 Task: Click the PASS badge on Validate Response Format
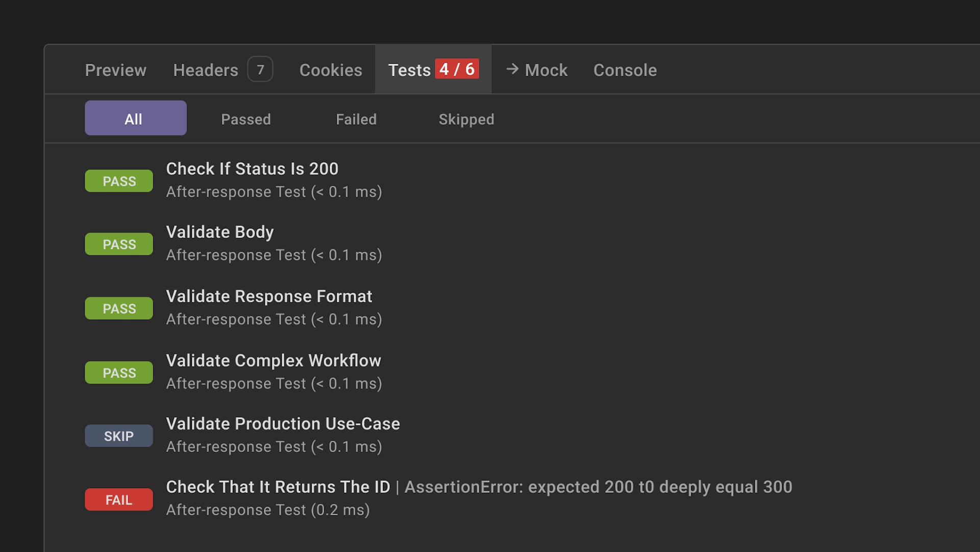point(118,308)
